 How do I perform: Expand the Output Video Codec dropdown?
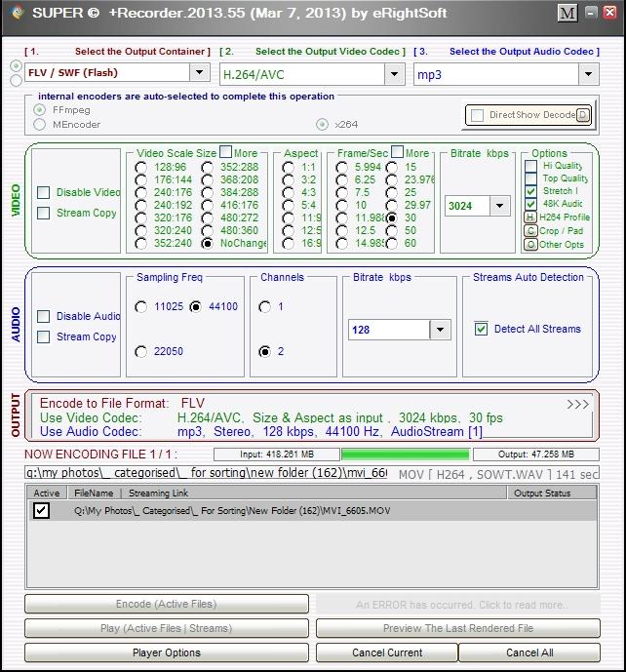pos(394,74)
